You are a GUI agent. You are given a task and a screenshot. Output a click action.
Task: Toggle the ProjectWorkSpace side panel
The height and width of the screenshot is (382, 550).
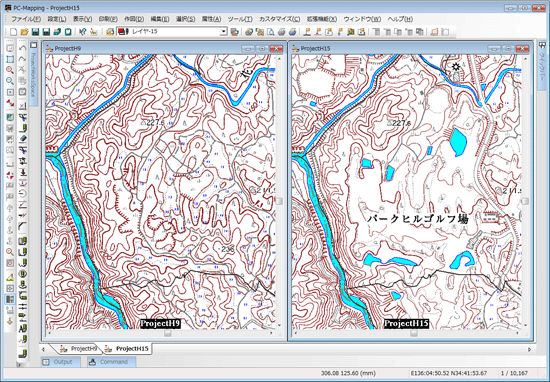(33, 74)
